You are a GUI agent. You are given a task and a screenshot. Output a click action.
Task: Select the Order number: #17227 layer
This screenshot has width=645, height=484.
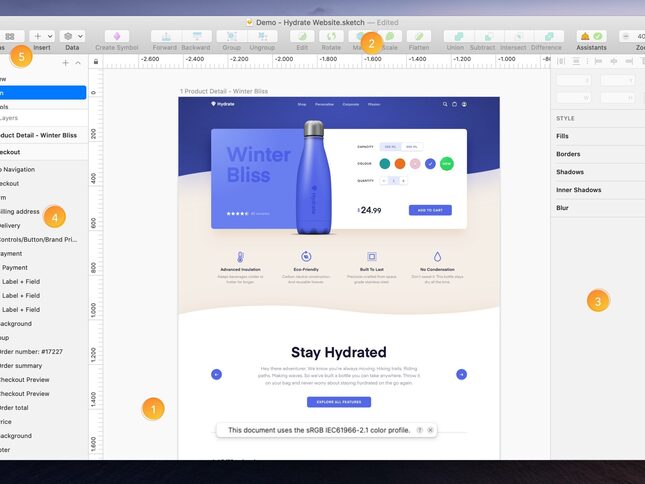point(44,352)
